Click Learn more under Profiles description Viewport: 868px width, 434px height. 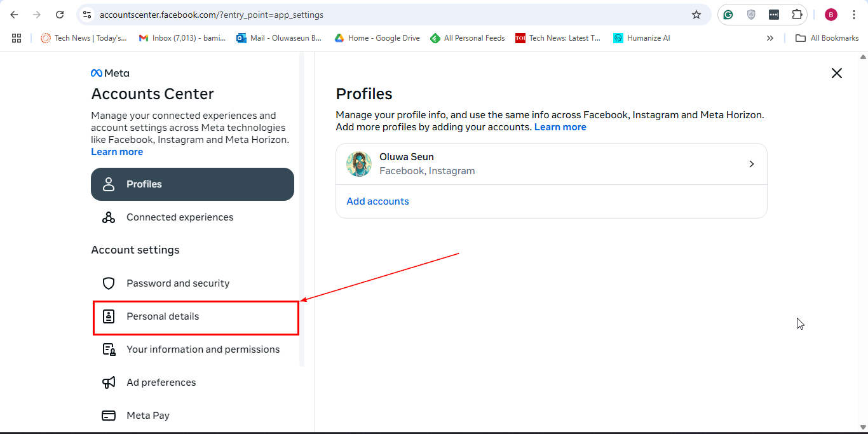560,127
